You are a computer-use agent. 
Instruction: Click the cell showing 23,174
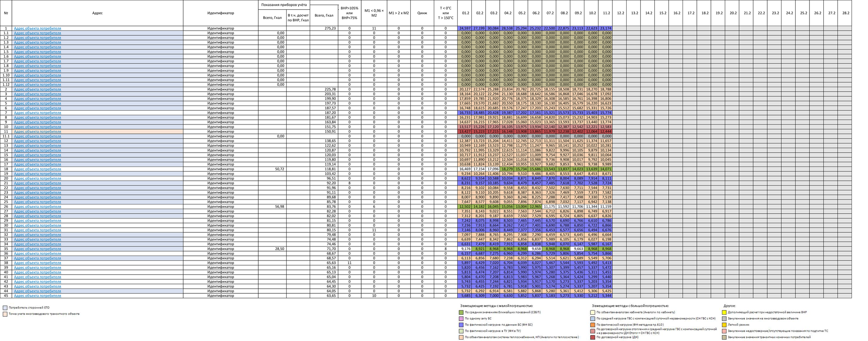pos(605,28)
